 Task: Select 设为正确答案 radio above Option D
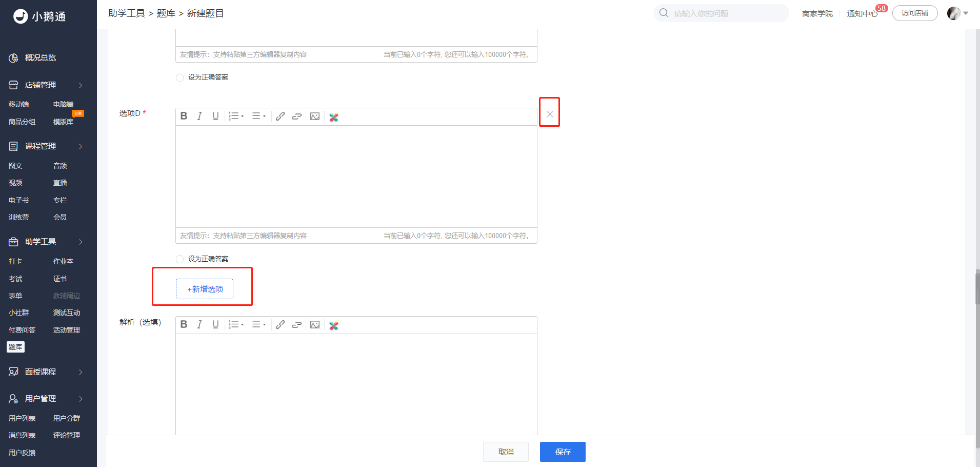179,77
